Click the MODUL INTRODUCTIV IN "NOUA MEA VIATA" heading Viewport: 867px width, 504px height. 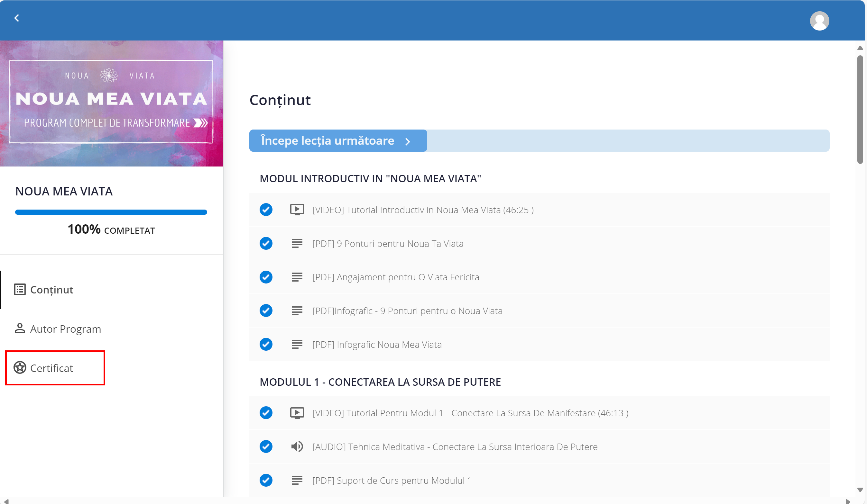point(370,178)
